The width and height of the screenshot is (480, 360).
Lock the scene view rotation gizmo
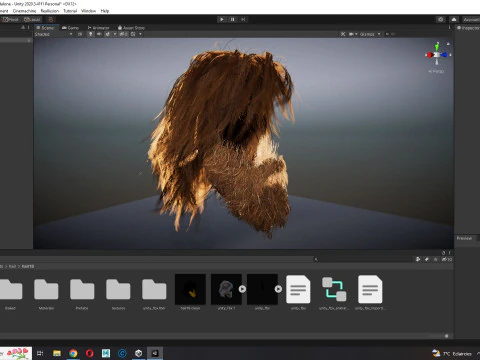point(448,43)
